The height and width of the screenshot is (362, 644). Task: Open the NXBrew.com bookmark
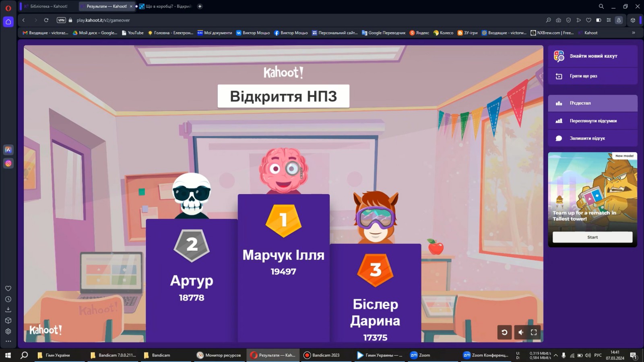[552, 33]
